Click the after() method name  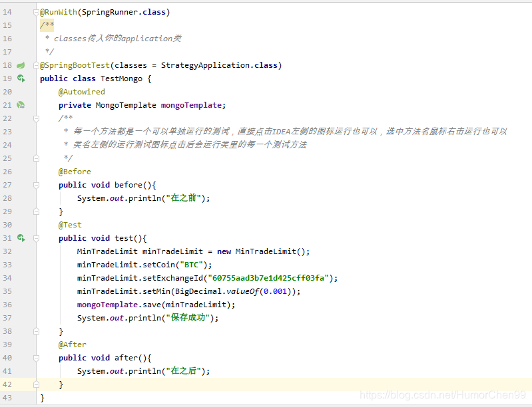[126, 358]
